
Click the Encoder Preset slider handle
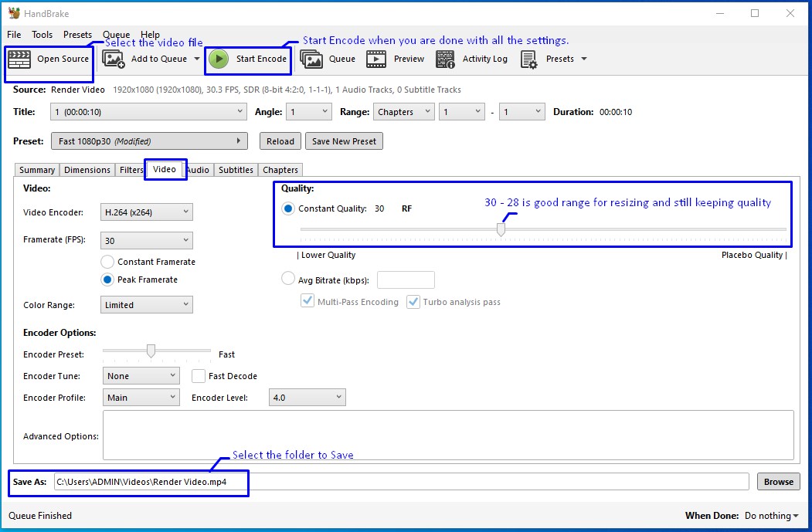151,351
